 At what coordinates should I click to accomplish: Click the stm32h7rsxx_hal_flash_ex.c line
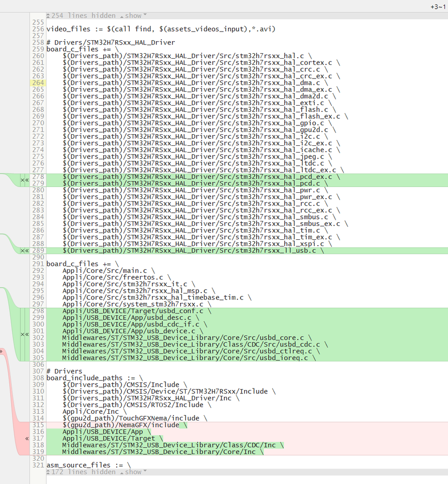205,116
